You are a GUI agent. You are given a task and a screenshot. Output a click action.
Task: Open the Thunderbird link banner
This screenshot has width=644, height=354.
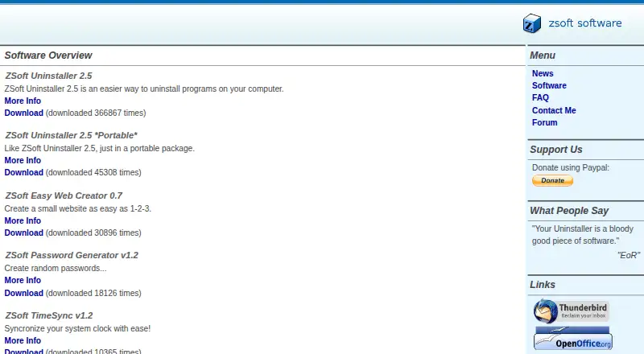coord(571,311)
